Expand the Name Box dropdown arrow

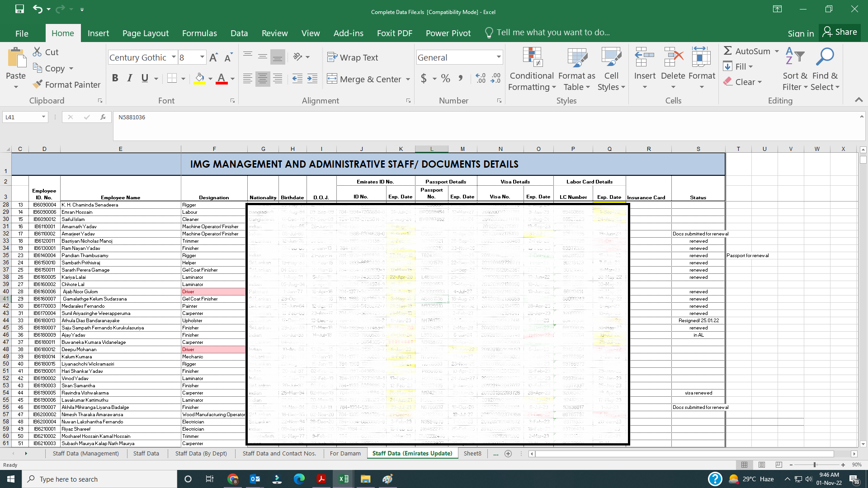coord(43,117)
